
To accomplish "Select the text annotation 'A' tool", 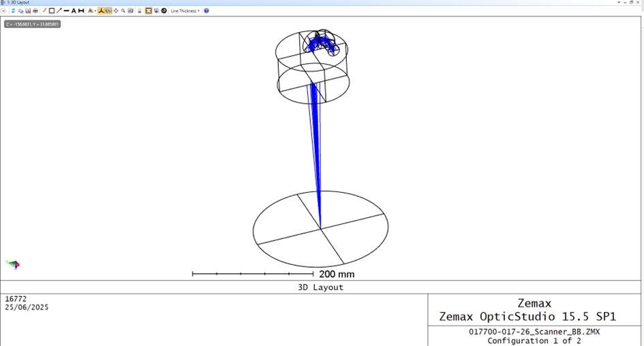I will (x=74, y=11).
